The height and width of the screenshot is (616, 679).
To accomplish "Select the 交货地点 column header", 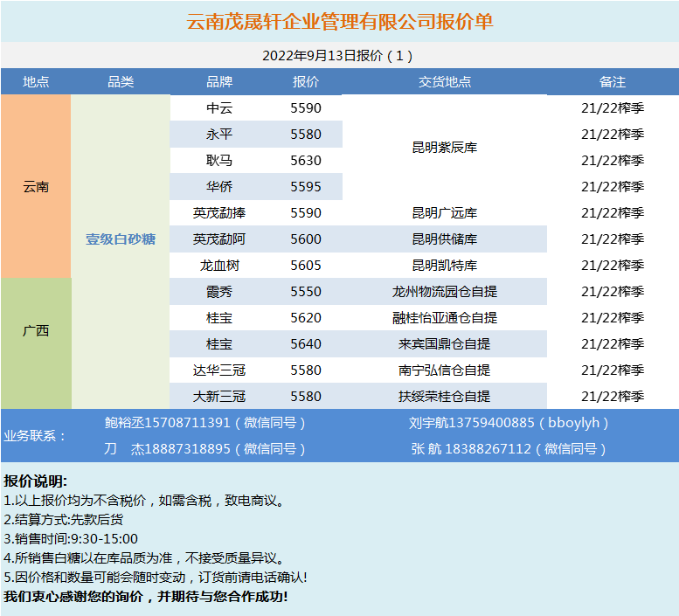I will click(444, 82).
